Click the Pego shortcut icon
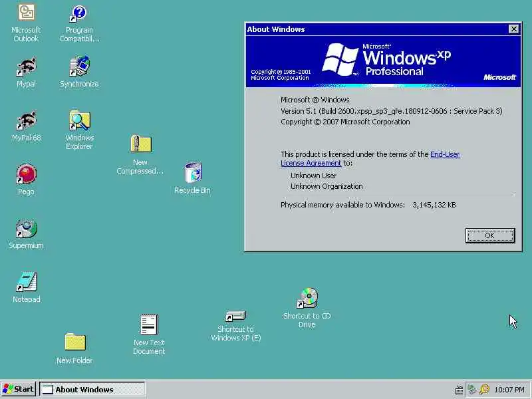Viewport: 532px width, 399px height. tap(26, 180)
